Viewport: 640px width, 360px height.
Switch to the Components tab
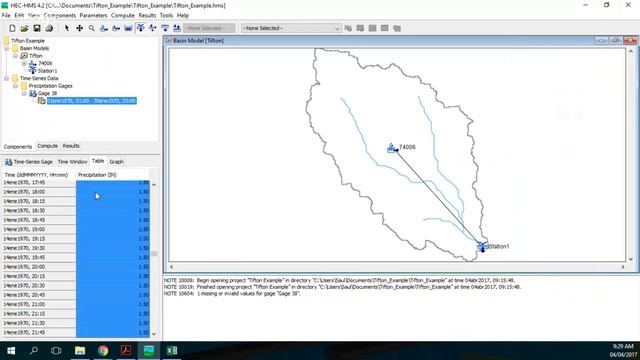18,147
